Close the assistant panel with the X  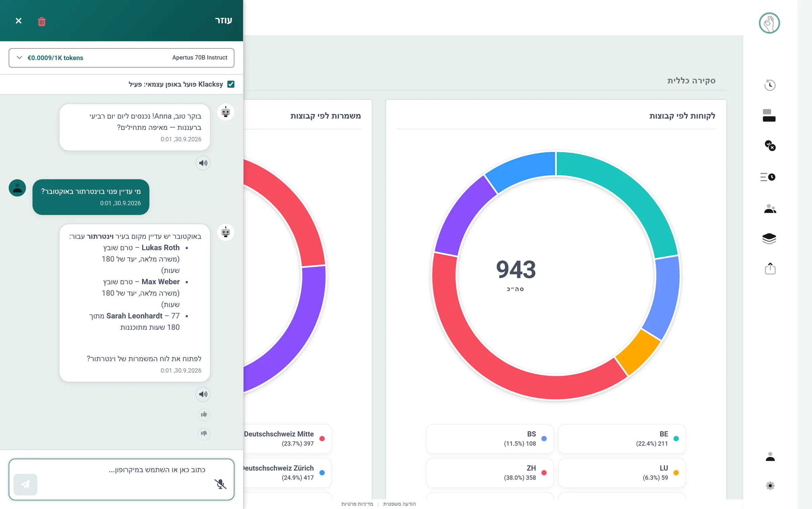[19, 21]
